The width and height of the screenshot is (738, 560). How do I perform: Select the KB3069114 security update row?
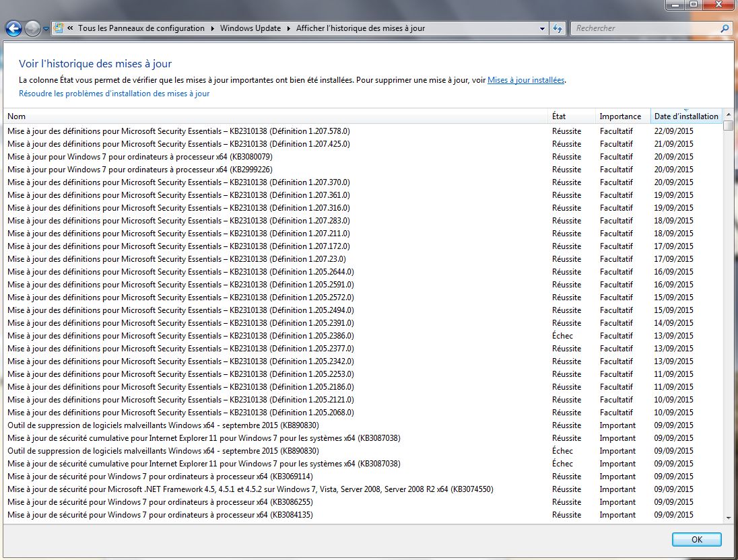pyautogui.click(x=362, y=477)
